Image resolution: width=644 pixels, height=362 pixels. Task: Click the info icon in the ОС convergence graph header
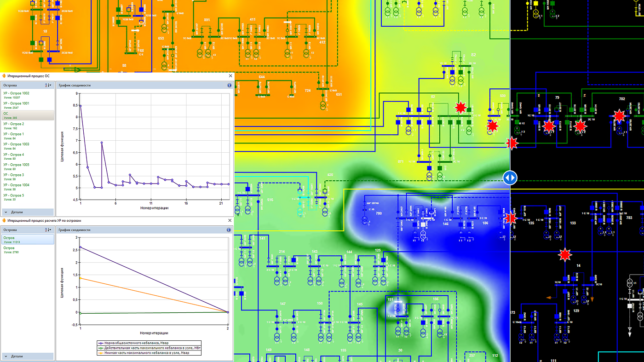point(229,85)
